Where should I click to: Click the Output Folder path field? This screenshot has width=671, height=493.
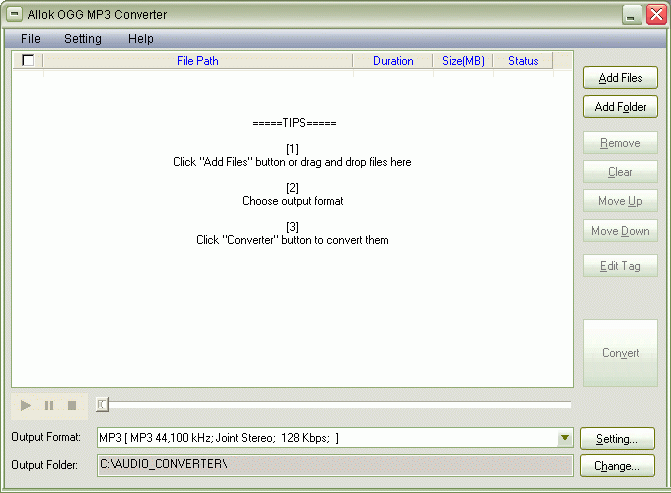tap(335, 465)
